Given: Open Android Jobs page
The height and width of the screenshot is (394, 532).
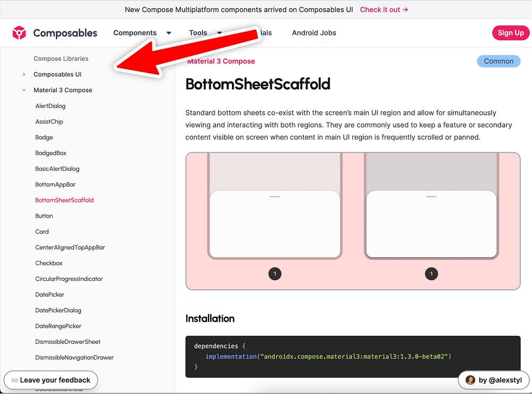Looking at the screenshot, I should (314, 32).
